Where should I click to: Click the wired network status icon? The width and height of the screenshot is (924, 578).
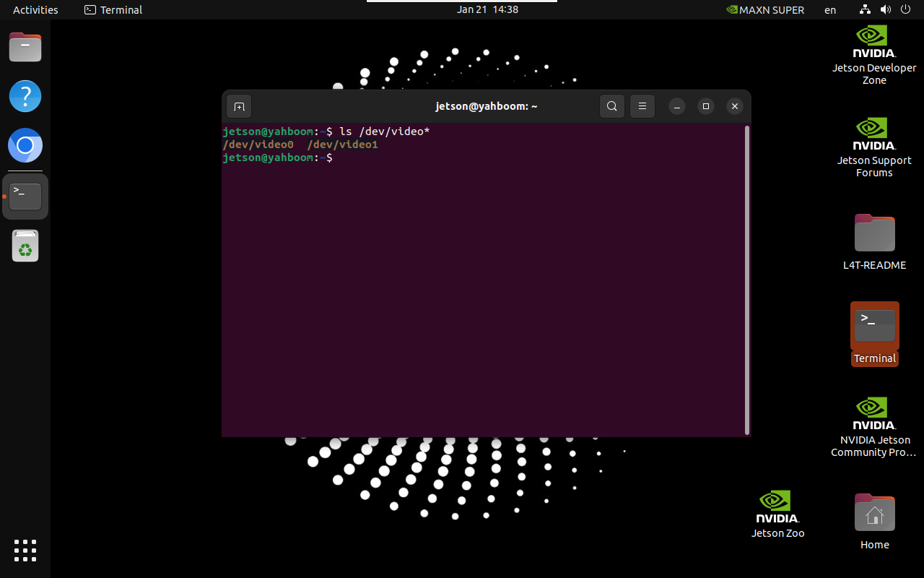pyautogui.click(x=866, y=9)
